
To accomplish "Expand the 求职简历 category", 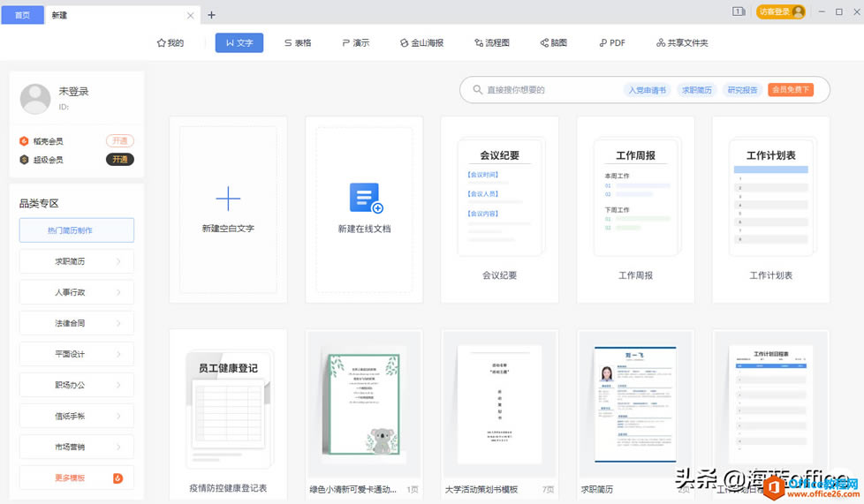I will 77,261.
